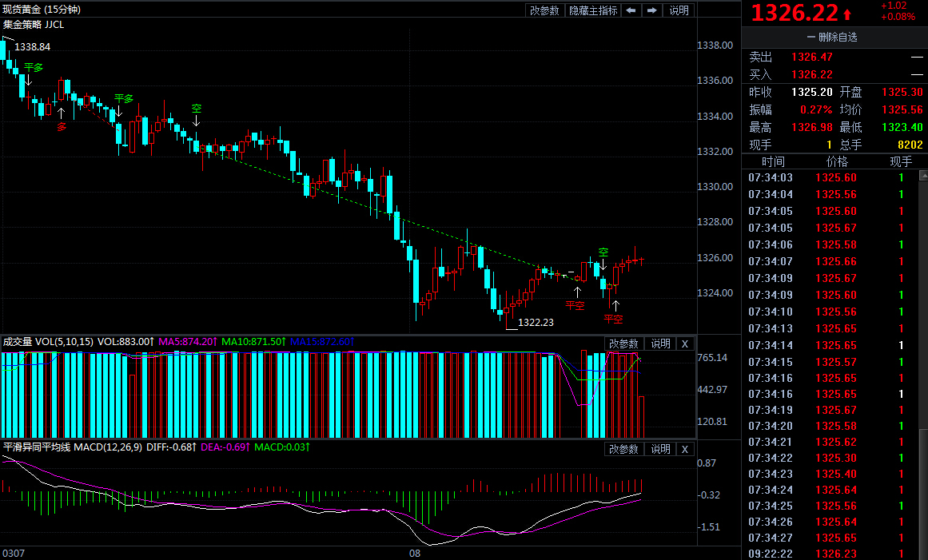Select the trade row at 07:34:27
This screenshot has width=928, height=560.
830,538
